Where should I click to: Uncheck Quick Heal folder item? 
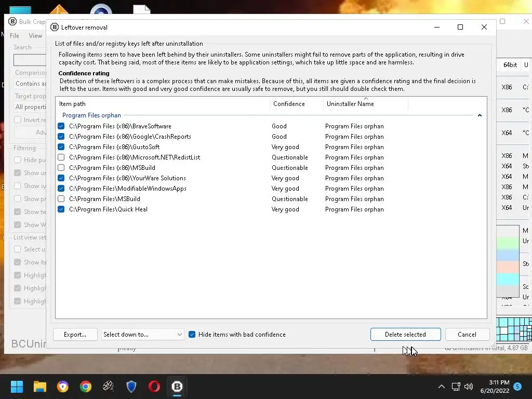[x=61, y=209]
